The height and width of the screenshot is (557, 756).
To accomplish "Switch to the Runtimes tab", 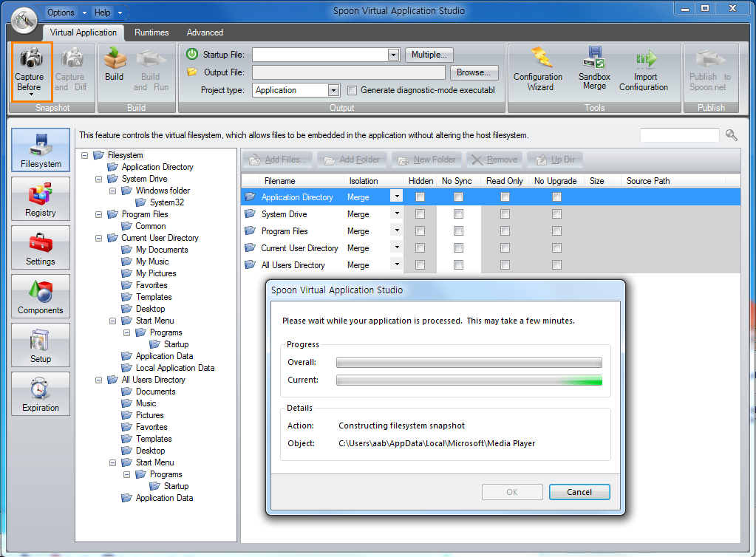I will coord(151,33).
